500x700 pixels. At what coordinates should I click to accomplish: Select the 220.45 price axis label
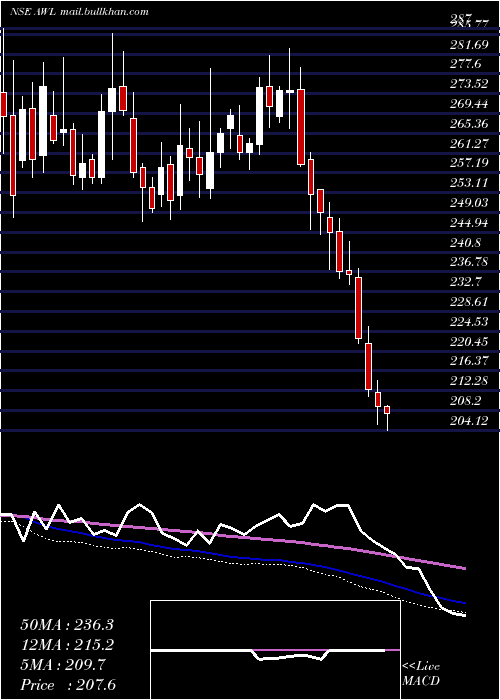click(x=468, y=342)
